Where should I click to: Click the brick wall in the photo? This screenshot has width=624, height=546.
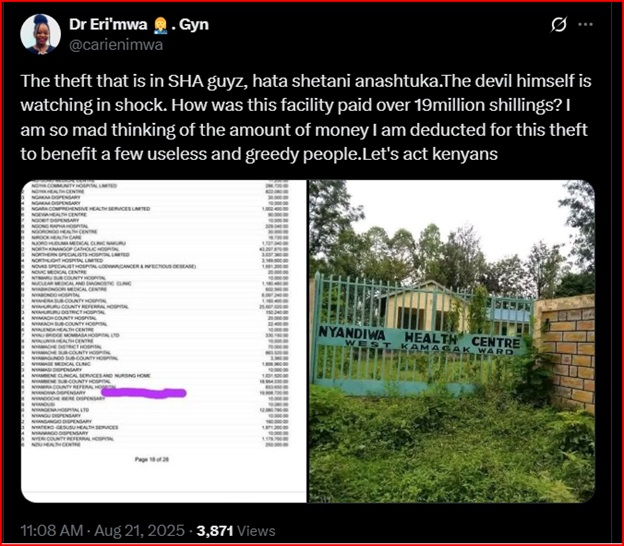click(564, 352)
